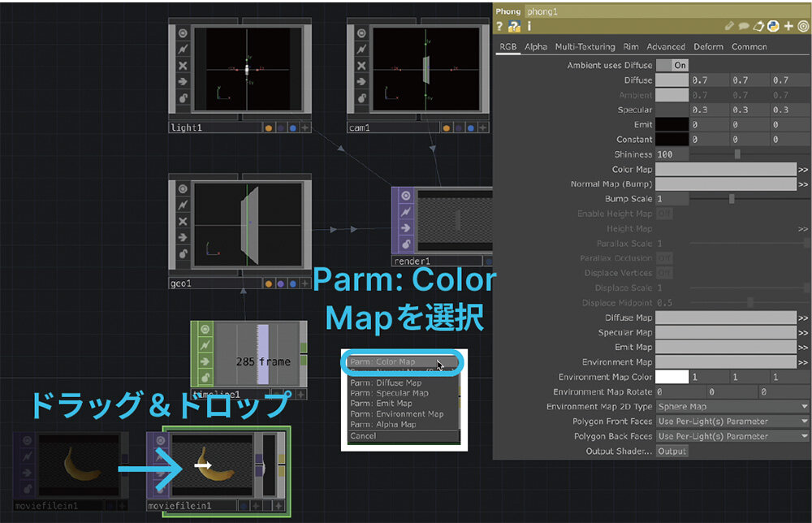Click the comment speech bubble icon
The height and width of the screenshot is (523, 812).
(744, 27)
